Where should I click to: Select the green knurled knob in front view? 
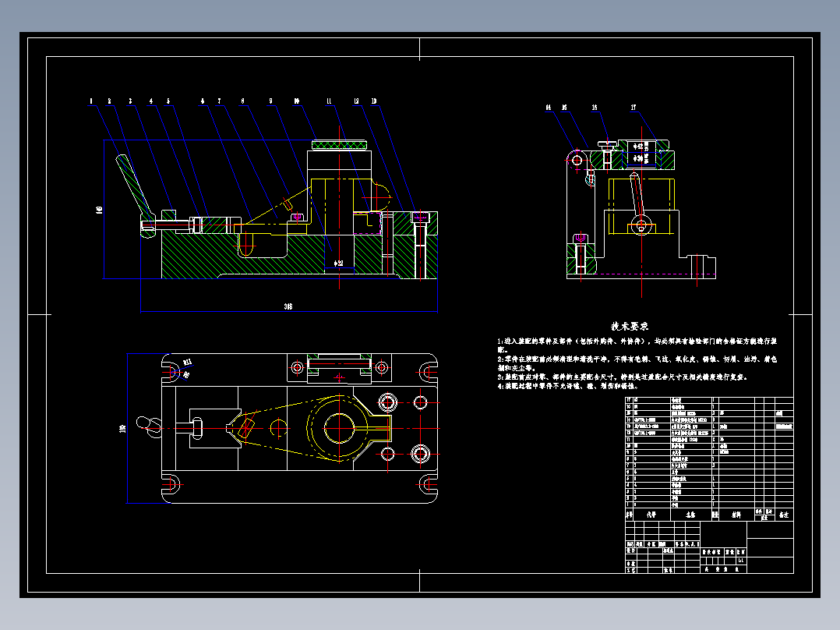click(339, 145)
